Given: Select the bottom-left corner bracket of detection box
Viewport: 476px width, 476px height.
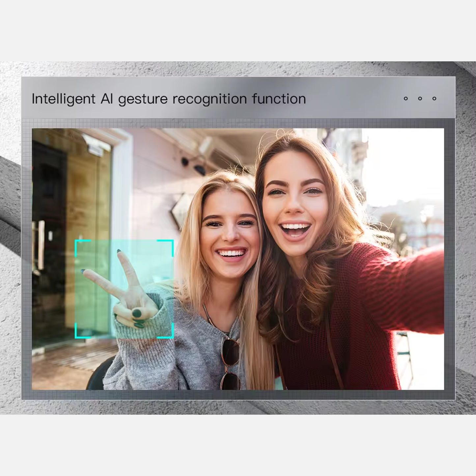Looking at the screenshot, I should pyautogui.click(x=79, y=334).
